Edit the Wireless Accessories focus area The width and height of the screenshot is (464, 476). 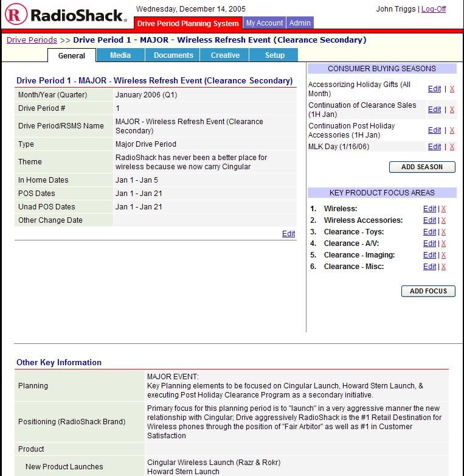pos(429,220)
